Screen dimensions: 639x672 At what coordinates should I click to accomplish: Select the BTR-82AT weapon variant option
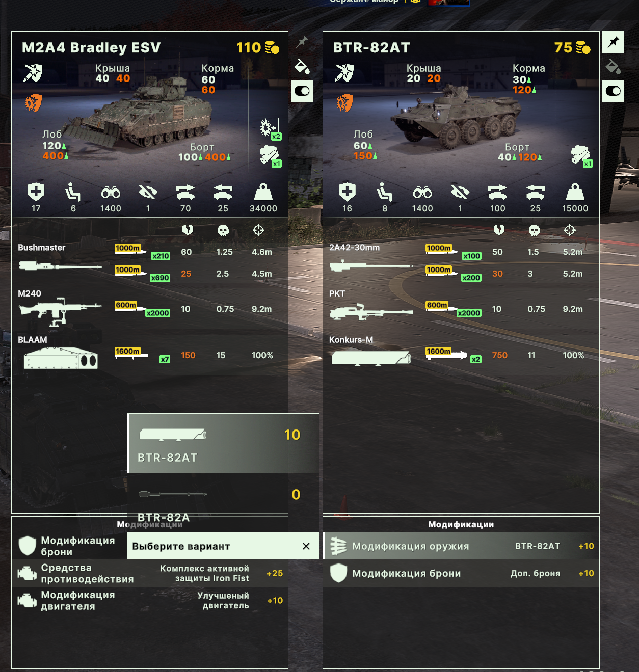[x=223, y=443]
